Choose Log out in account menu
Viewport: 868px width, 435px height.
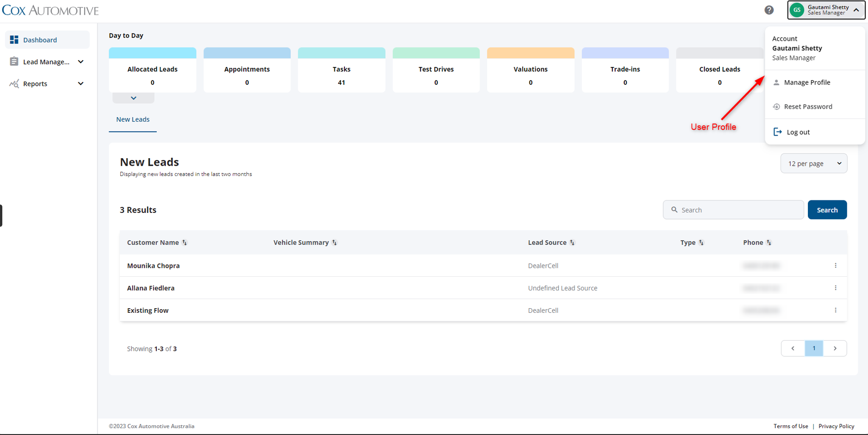(798, 132)
